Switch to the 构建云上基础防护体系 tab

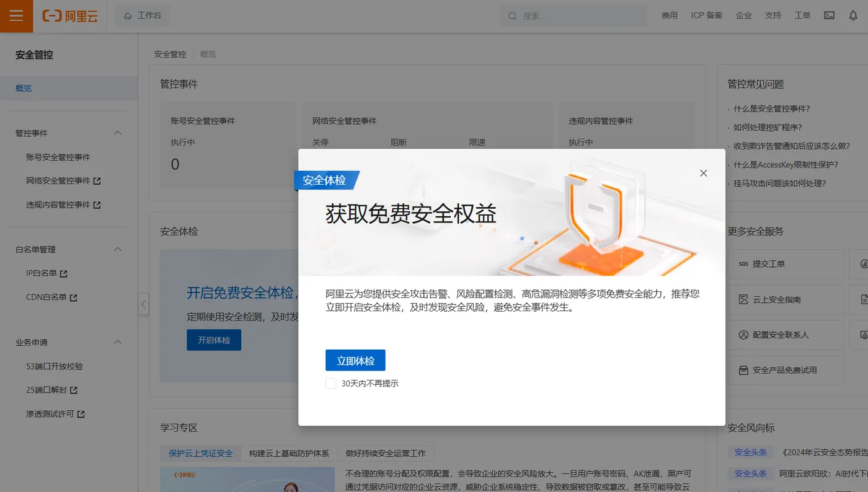pos(289,454)
